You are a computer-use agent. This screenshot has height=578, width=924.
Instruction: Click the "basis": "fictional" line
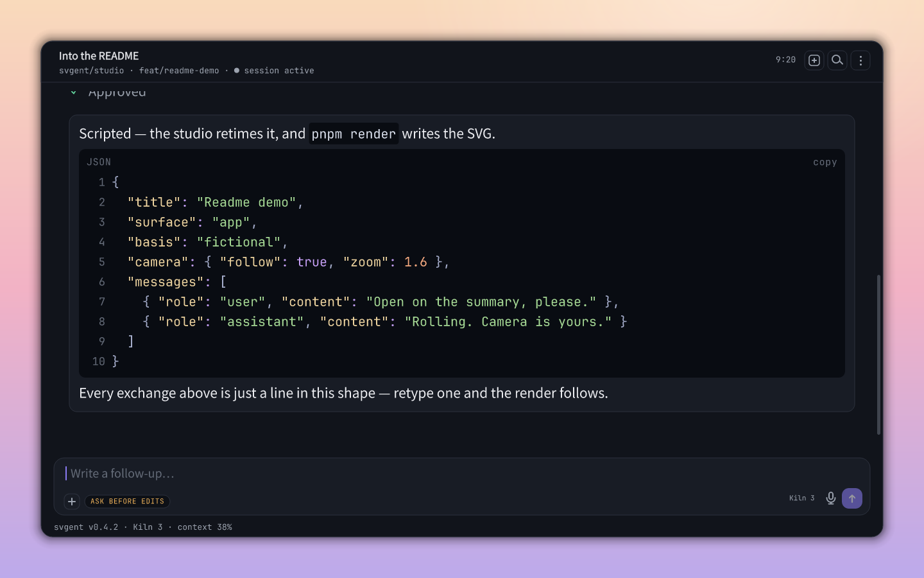pyautogui.click(x=207, y=242)
